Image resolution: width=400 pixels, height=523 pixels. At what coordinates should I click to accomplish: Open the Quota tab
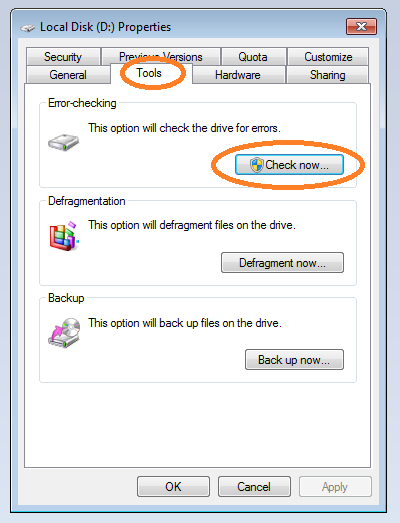[x=253, y=57]
